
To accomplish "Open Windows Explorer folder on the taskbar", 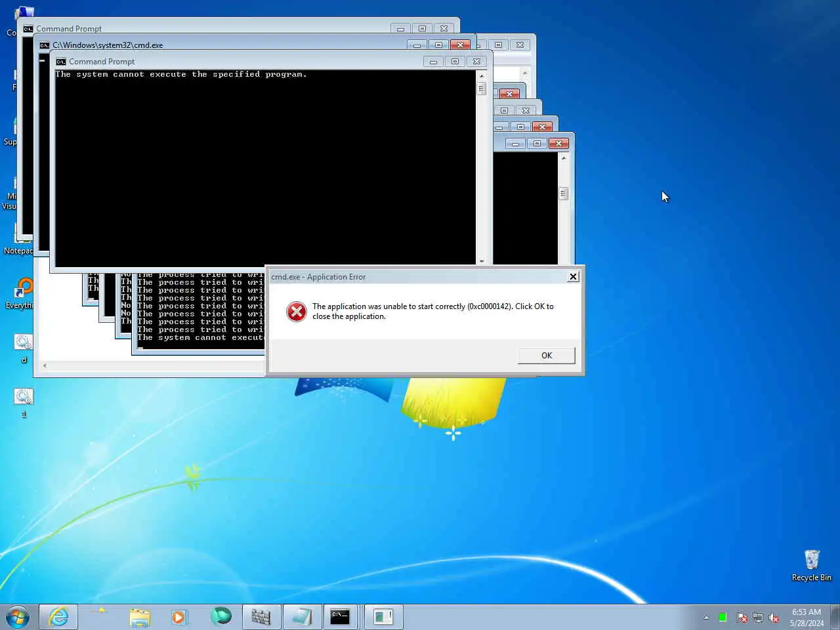I will [x=139, y=617].
